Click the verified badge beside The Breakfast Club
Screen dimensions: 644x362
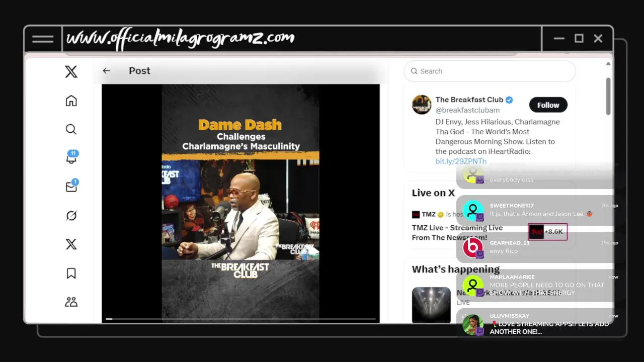pos(509,100)
